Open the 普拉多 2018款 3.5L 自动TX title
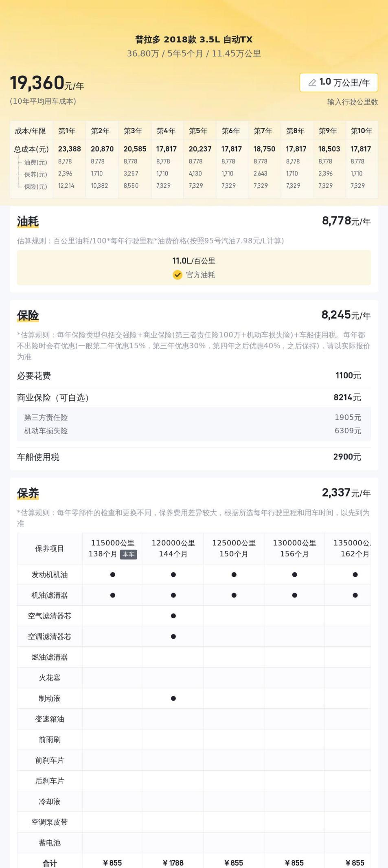 click(194, 40)
